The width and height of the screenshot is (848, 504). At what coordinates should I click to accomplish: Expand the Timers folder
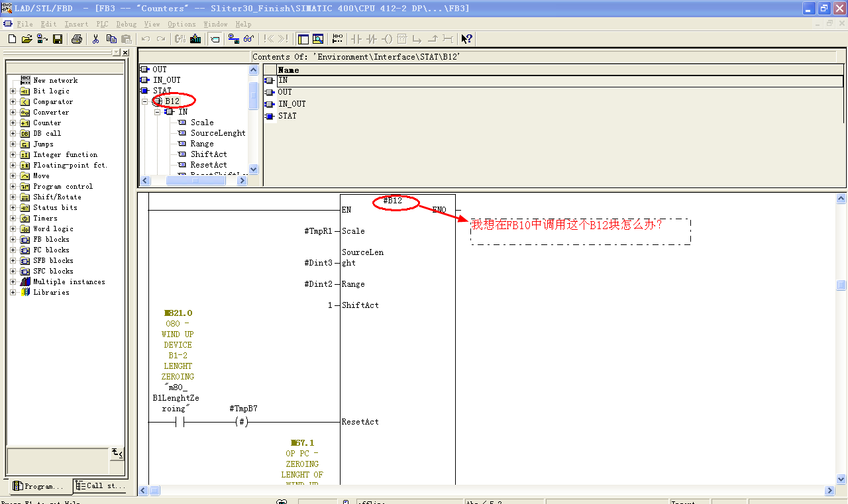(13, 219)
